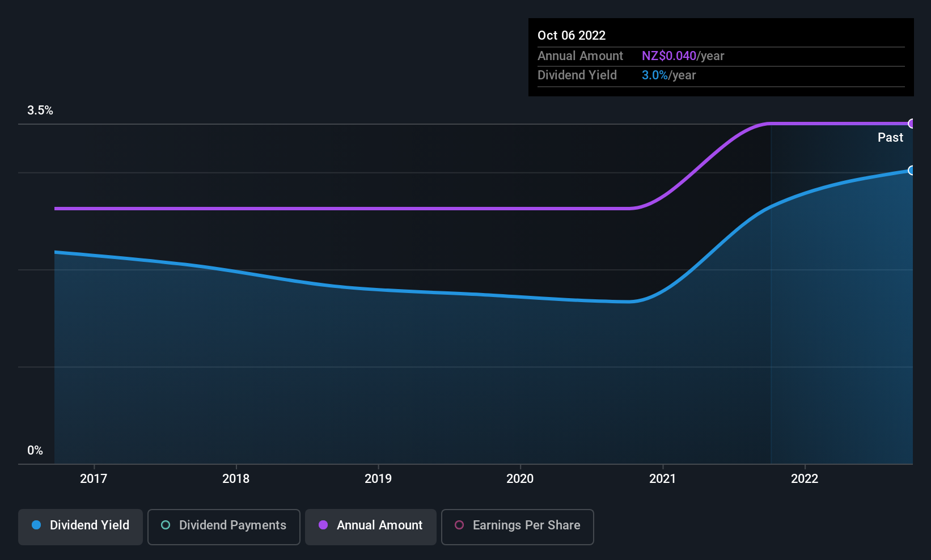Screen dimensions: 931x560
Task: Click the purple Annual Amount legend dot
Action: coord(323,525)
